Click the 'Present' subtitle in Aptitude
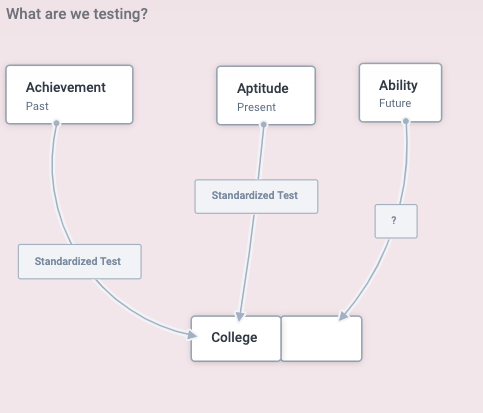 (256, 107)
